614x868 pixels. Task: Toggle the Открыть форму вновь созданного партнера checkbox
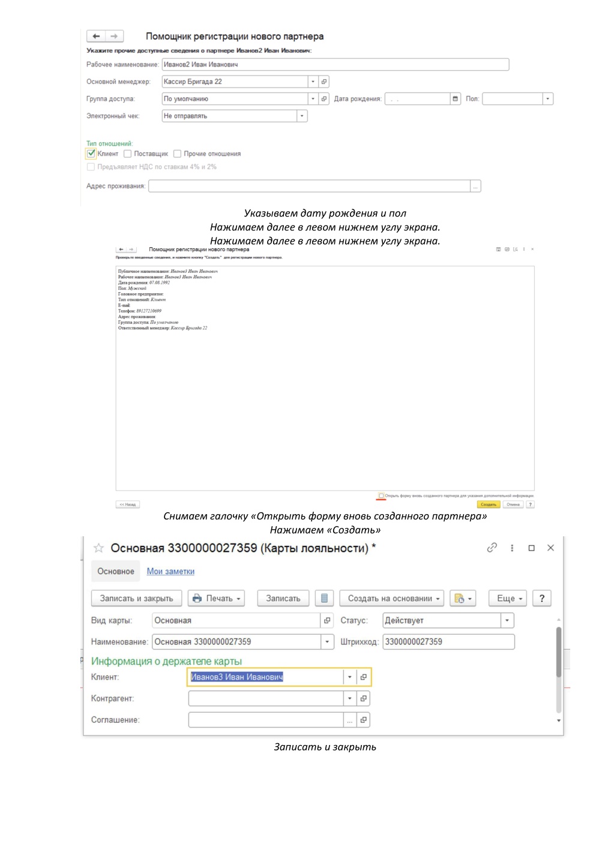click(381, 495)
